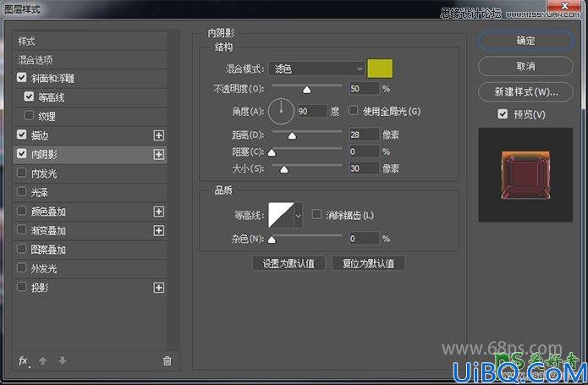Uncheck the 描边 checkbox
The width and height of the screenshot is (588, 385).
[x=22, y=135]
